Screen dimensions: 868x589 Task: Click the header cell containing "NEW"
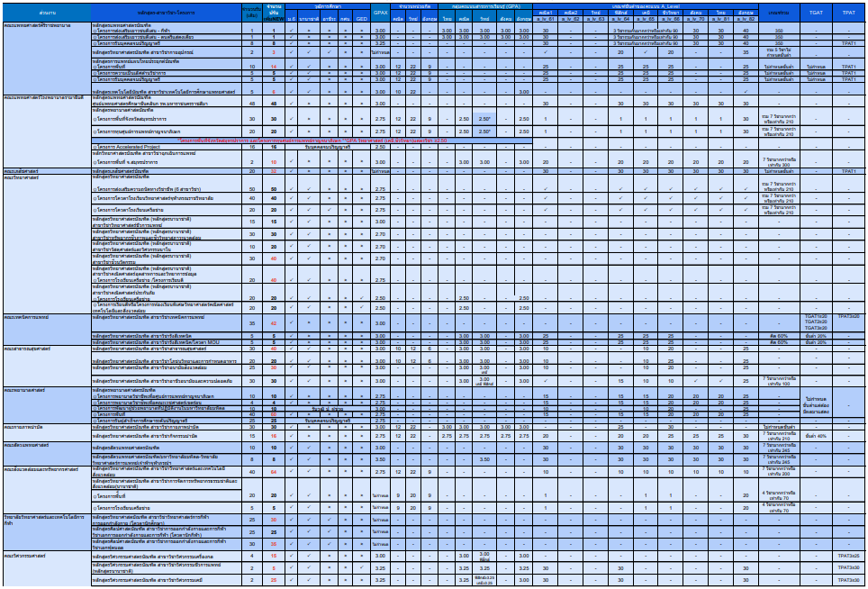[x=274, y=13]
